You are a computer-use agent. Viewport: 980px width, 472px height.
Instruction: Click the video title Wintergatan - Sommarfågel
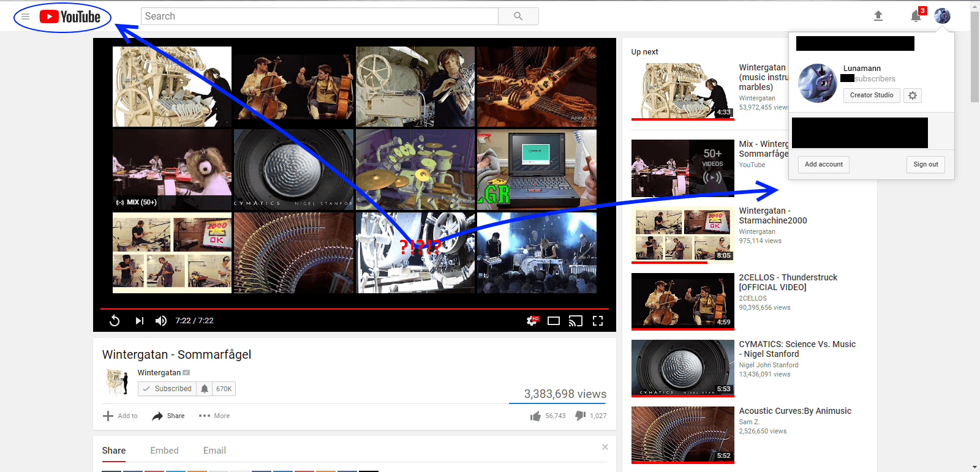(176, 354)
